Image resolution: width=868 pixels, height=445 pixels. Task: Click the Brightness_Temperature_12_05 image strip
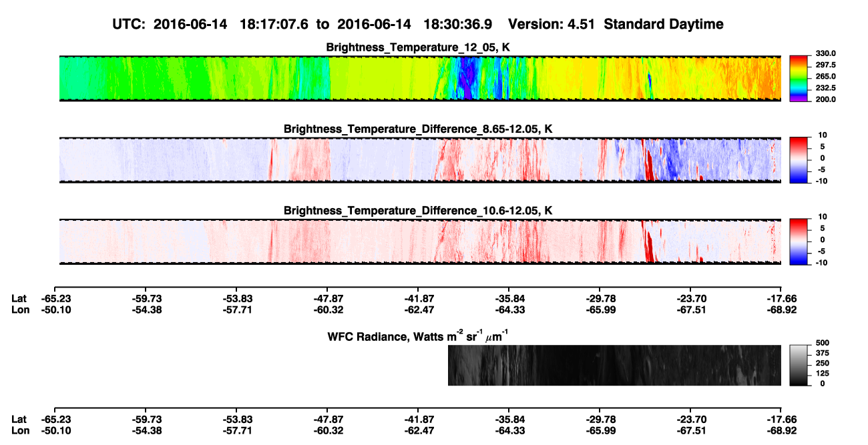click(x=420, y=79)
